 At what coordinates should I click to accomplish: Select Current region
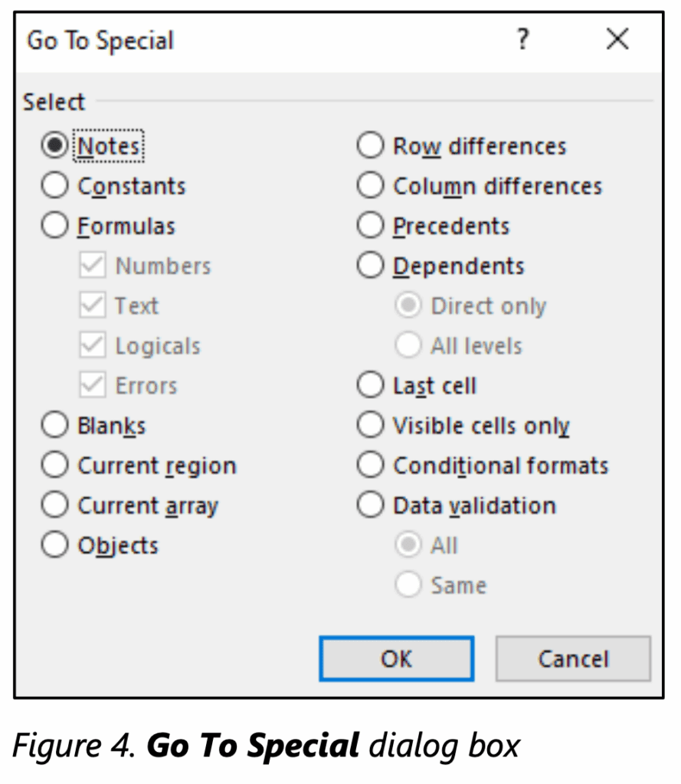pos(54,464)
